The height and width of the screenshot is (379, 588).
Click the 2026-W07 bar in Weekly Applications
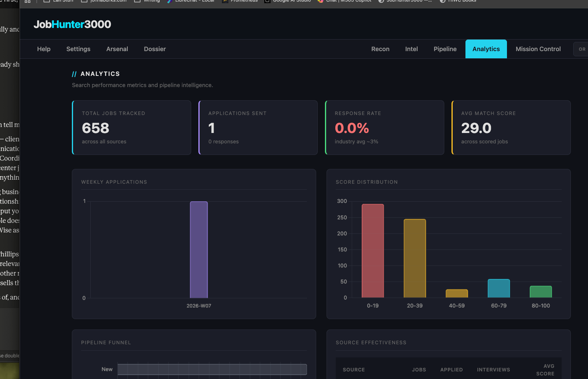point(199,250)
